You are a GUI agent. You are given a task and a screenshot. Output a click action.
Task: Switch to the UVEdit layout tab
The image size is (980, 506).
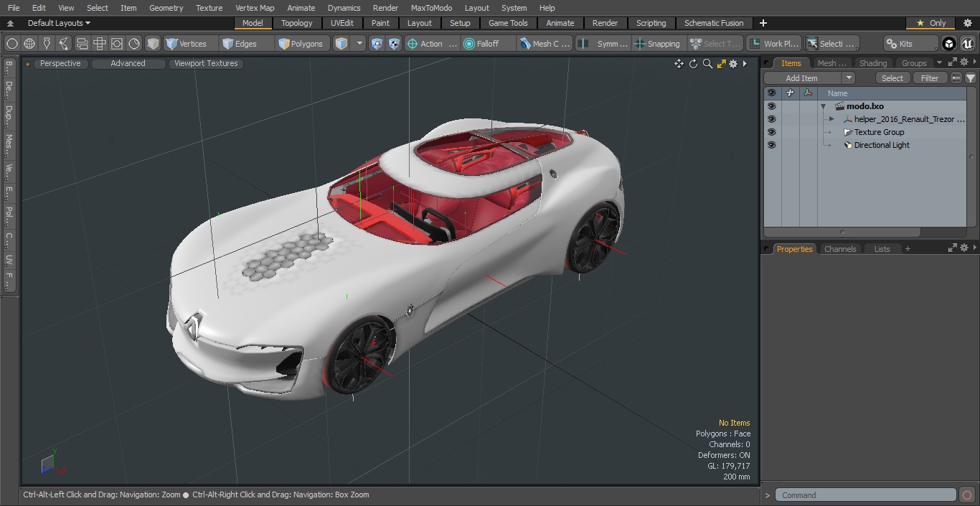click(x=342, y=23)
